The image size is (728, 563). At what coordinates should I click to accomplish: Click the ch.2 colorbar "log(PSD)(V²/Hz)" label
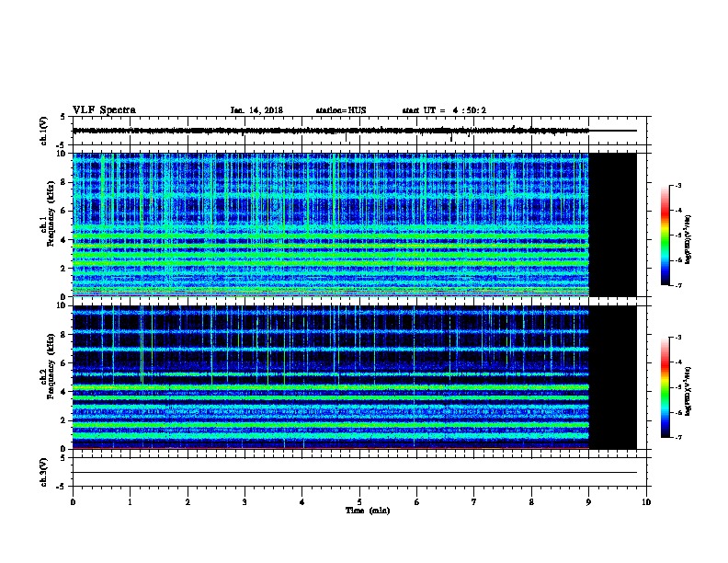(688, 391)
